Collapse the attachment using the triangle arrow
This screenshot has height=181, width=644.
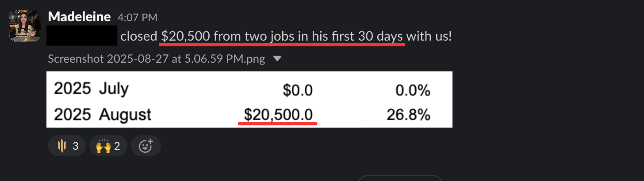click(x=277, y=59)
